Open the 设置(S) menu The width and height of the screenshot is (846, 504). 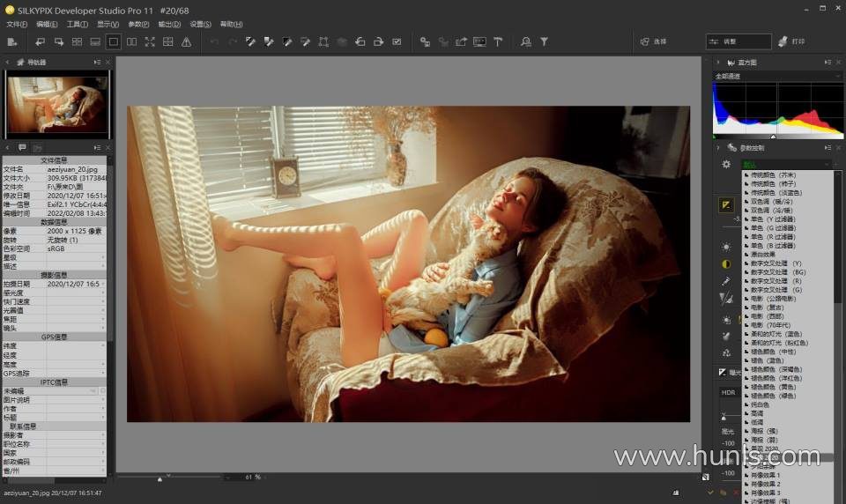(x=201, y=25)
